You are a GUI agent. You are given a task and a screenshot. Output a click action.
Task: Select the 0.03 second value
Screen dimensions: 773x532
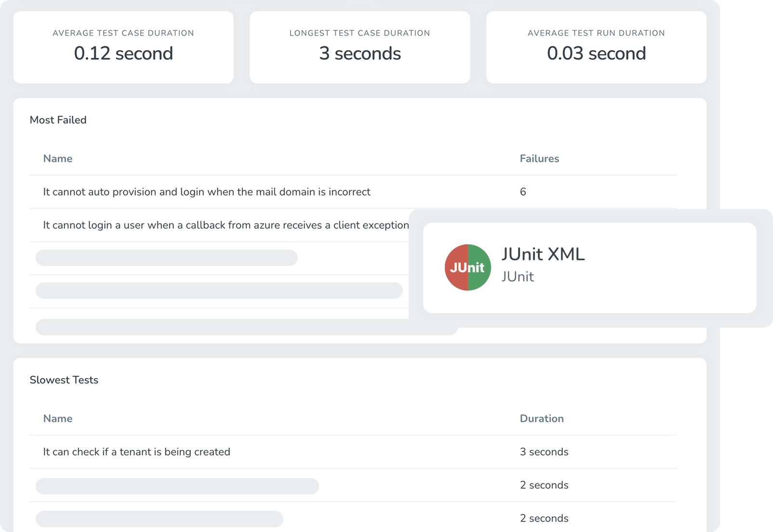pyautogui.click(x=596, y=53)
